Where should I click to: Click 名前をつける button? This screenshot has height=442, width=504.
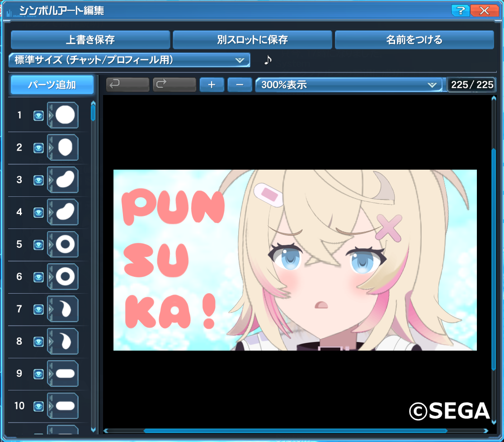(415, 40)
